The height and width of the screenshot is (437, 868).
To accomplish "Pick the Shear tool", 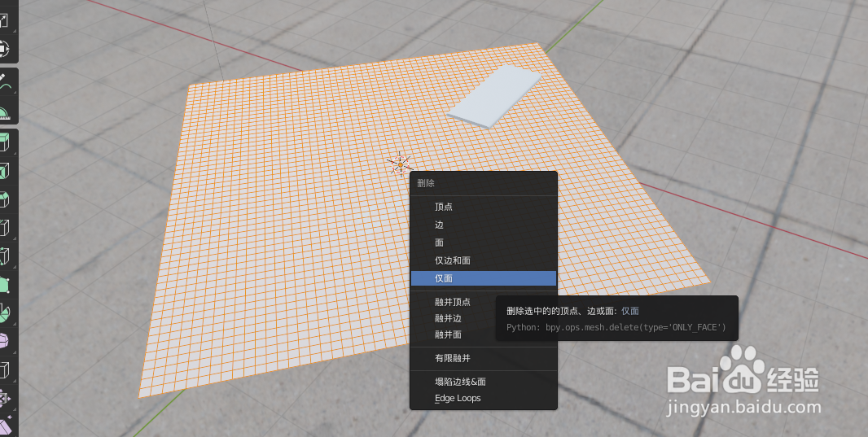I will tap(3, 426).
